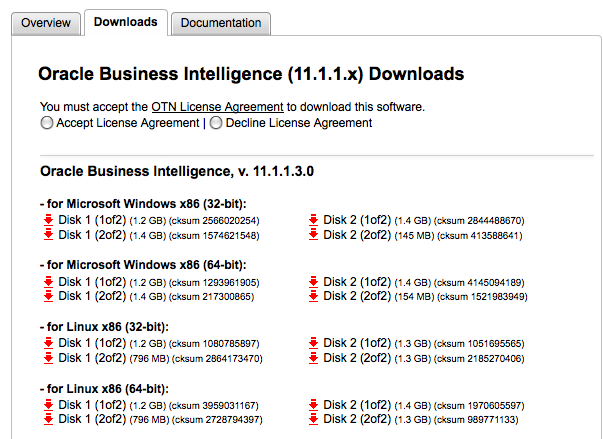Image resolution: width=603 pixels, height=439 pixels.
Task: Click Disk 2 (1of2) link under Windows 64-bit
Action: click(357, 282)
